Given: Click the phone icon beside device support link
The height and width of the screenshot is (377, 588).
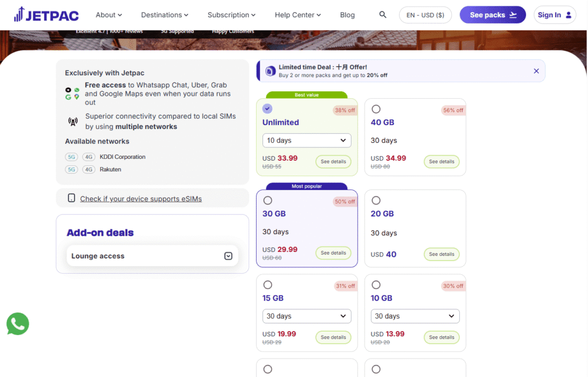Looking at the screenshot, I should [71, 198].
